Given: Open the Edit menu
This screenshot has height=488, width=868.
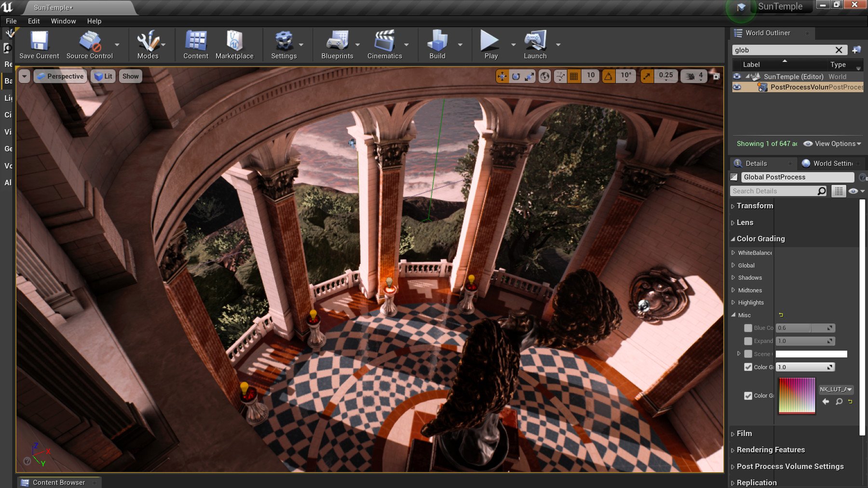Looking at the screenshot, I should (33, 21).
